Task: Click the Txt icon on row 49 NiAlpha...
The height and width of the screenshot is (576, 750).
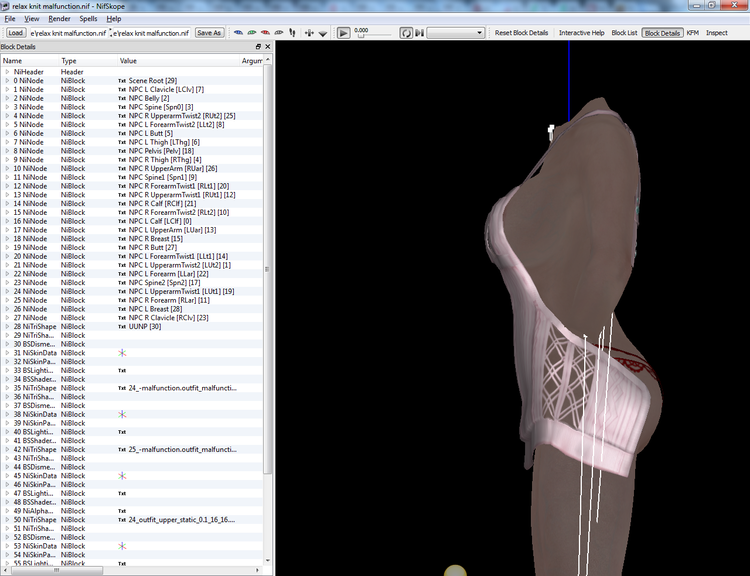Action: [x=122, y=511]
